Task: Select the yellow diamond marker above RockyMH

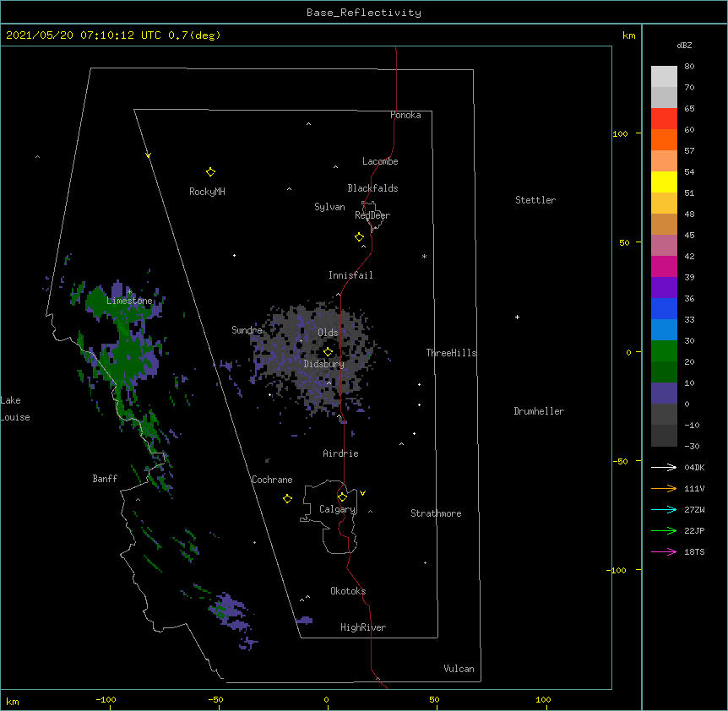Action: (210, 172)
